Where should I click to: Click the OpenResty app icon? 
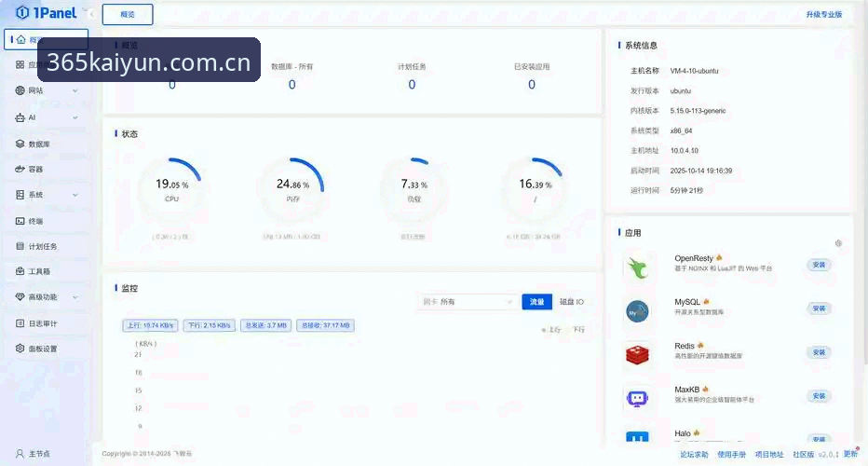[638, 268]
